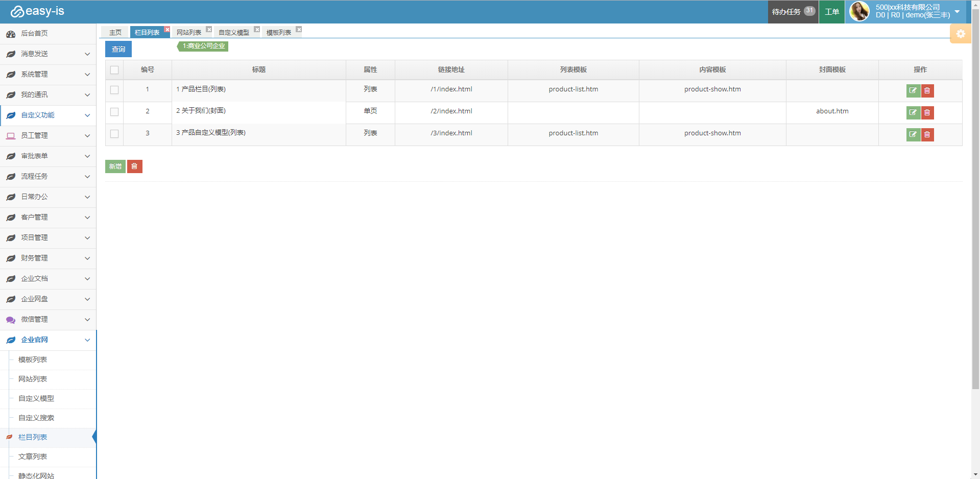
Task: Click the 审批表单 leaf icon
Action: (x=11, y=156)
